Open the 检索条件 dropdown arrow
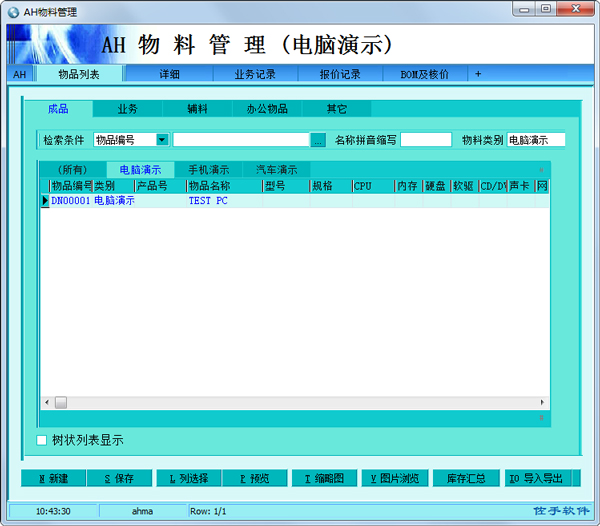 (162, 140)
